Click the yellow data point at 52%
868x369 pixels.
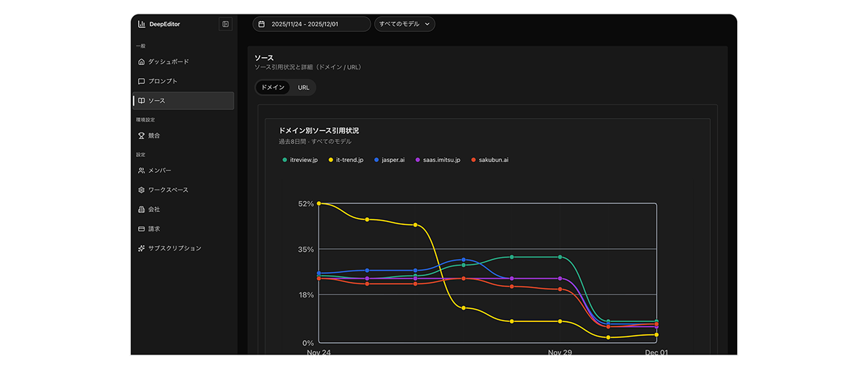pos(319,203)
